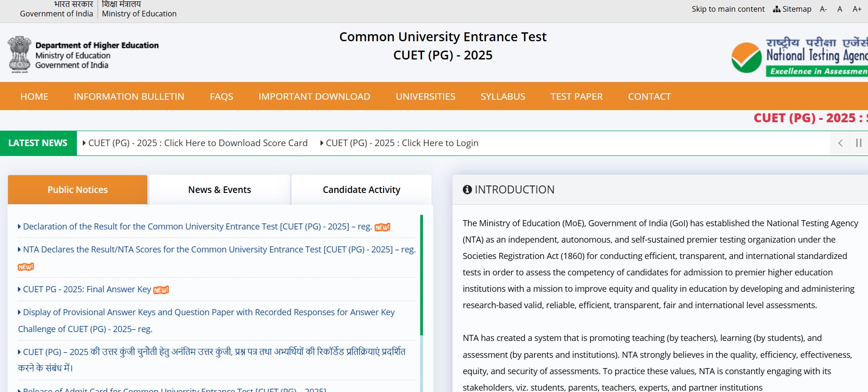Open the Test Paper menu item
Screen dimensions: 868x392
[576, 96]
